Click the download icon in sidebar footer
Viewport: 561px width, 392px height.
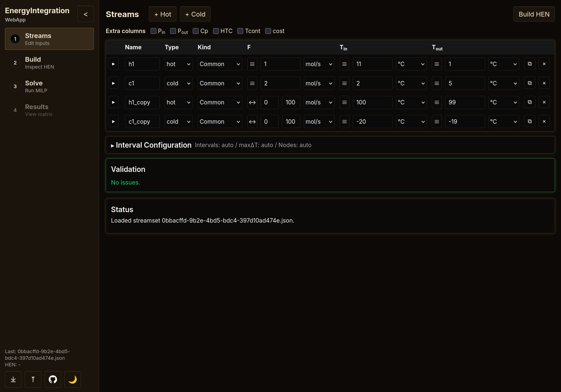click(13, 379)
